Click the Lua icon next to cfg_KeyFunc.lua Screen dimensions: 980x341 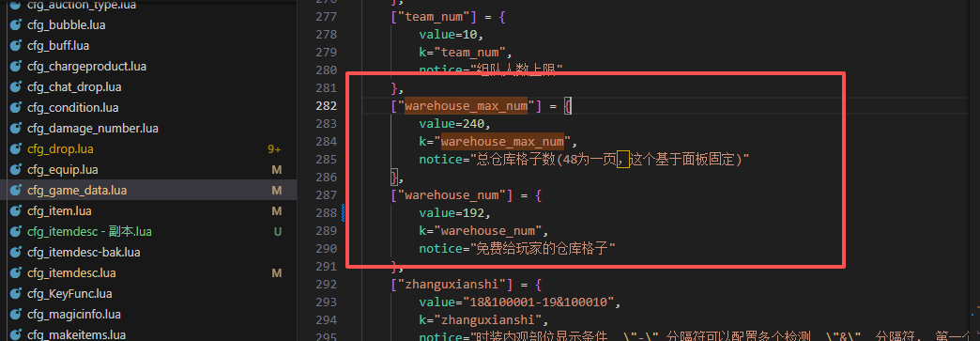point(16,293)
